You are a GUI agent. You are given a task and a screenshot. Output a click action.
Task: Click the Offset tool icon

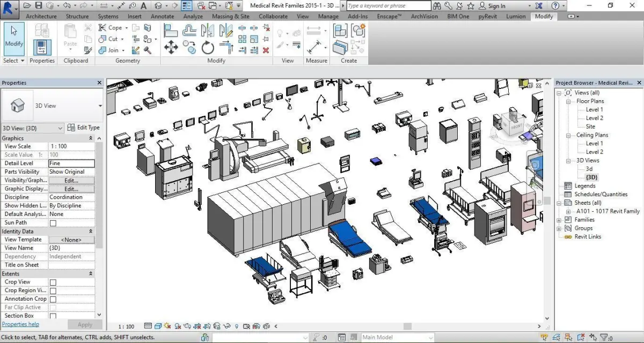[x=189, y=30]
